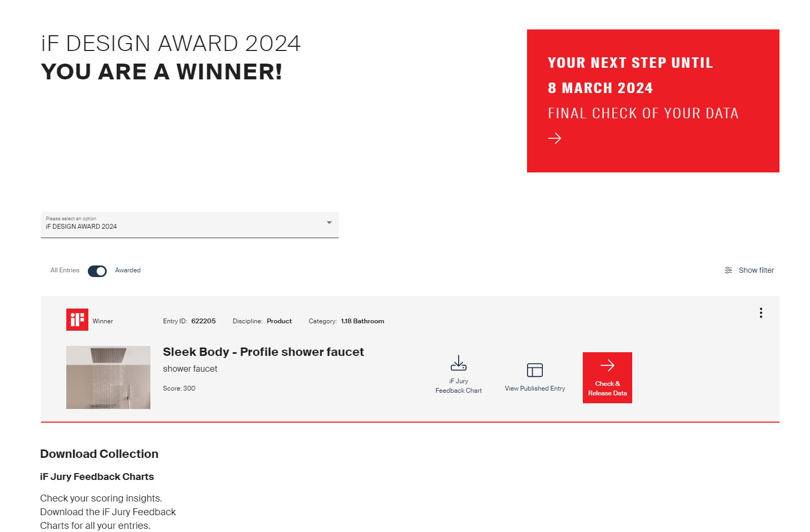The width and height of the screenshot is (810, 532).
Task: Open the View Published Entry layout icon
Action: click(534, 370)
